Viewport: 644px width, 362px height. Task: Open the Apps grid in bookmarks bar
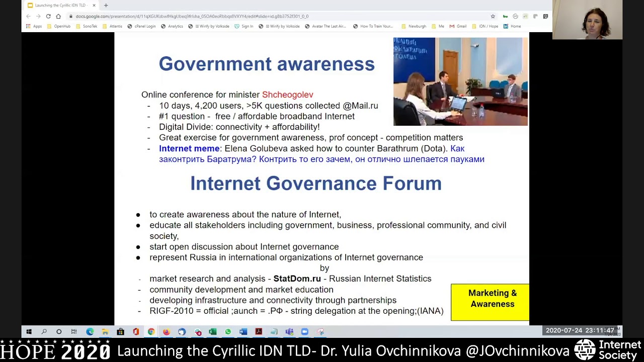34,26
